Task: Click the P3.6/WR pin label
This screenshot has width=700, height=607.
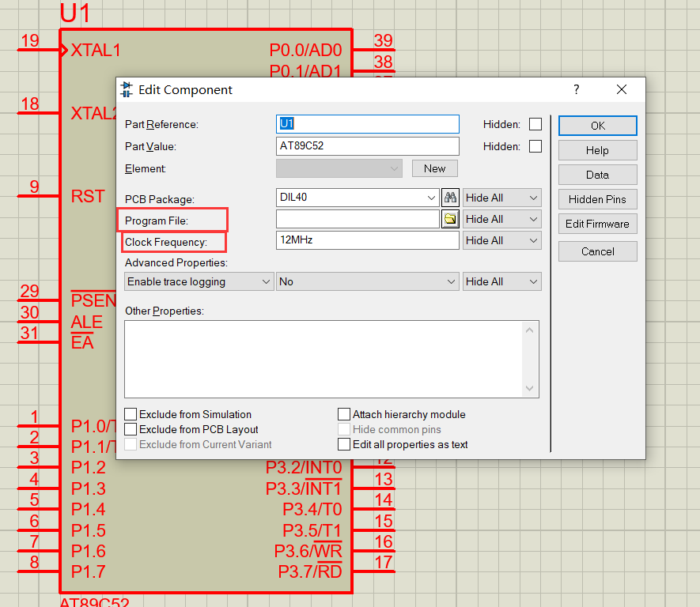Action: [x=308, y=551]
